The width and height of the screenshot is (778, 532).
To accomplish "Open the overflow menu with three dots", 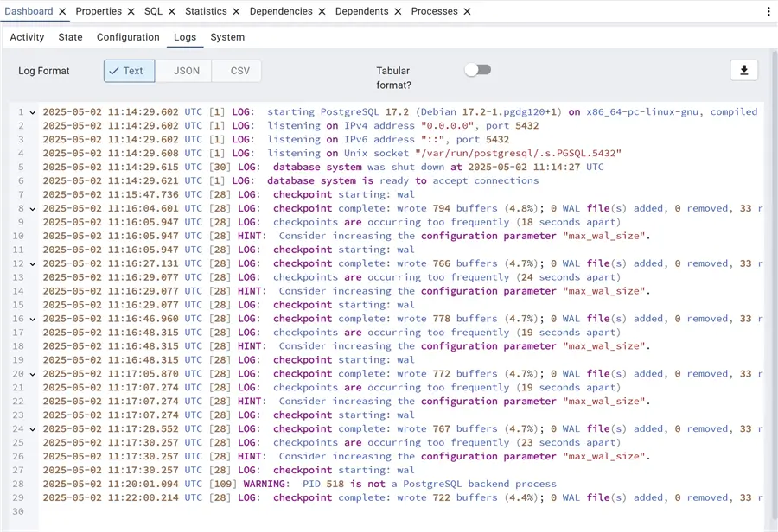I will [x=769, y=10].
